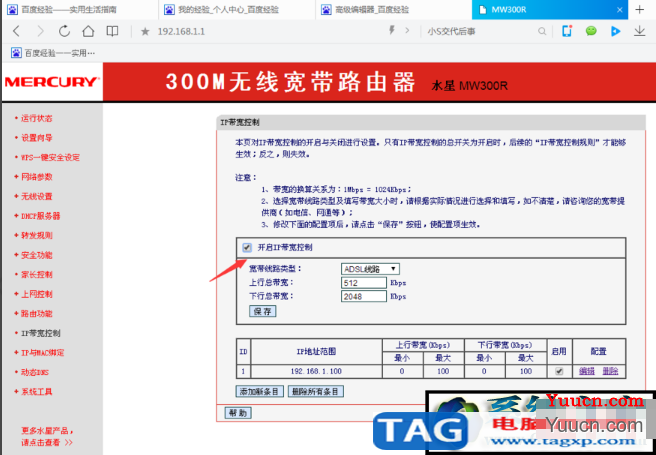The height and width of the screenshot is (455, 656).
Task: Click 更多水星产品 link
Action: tap(47, 436)
